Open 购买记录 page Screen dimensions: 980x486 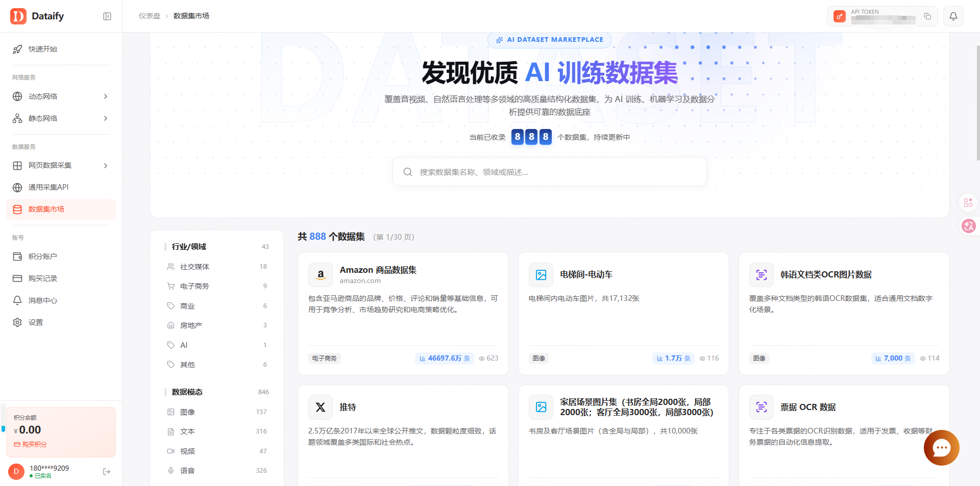[x=61, y=278]
